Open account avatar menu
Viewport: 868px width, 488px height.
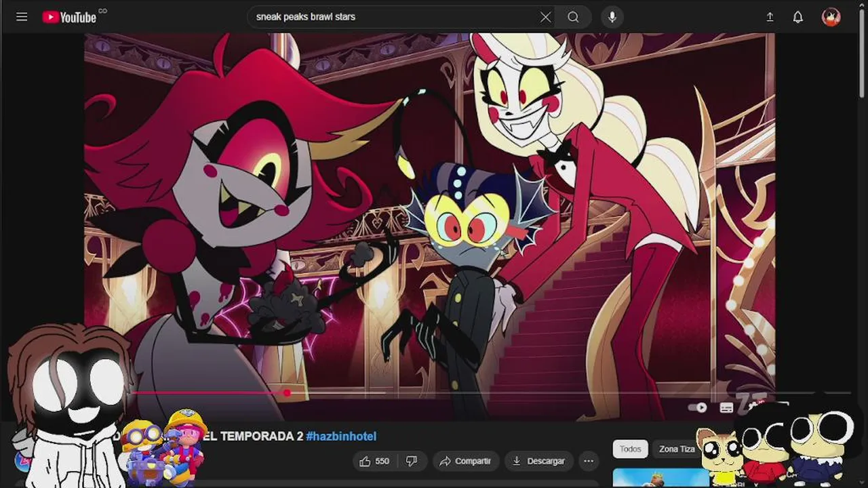tap(831, 17)
